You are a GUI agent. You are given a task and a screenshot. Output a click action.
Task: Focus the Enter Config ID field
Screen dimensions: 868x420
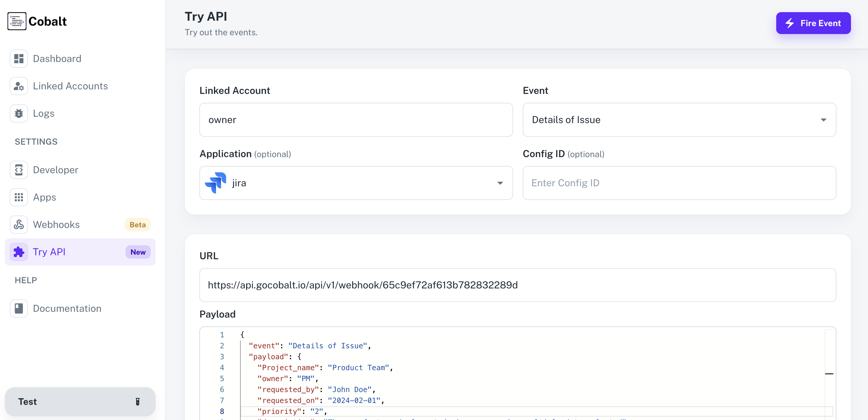tap(679, 183)
